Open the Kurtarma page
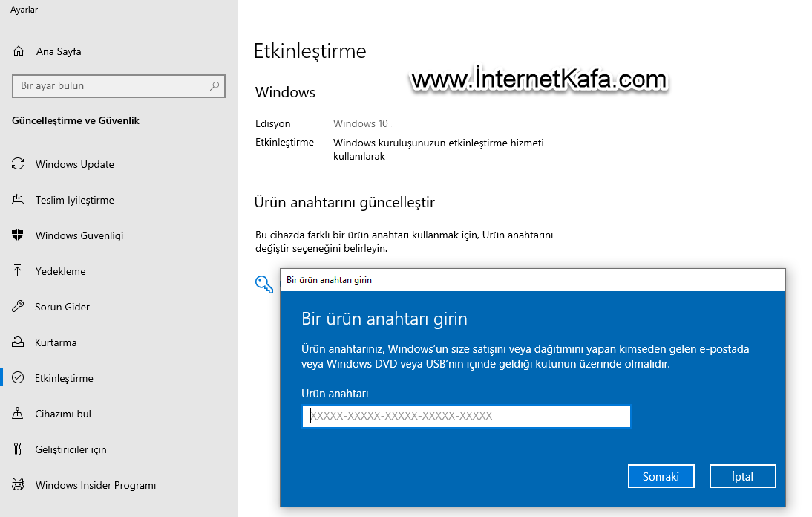 (56, 342)
